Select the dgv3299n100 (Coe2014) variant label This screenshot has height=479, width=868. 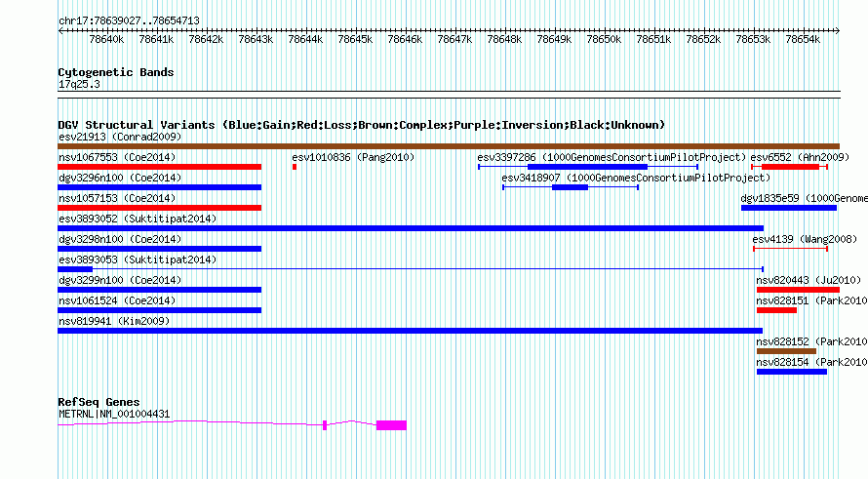pos(120,281)
